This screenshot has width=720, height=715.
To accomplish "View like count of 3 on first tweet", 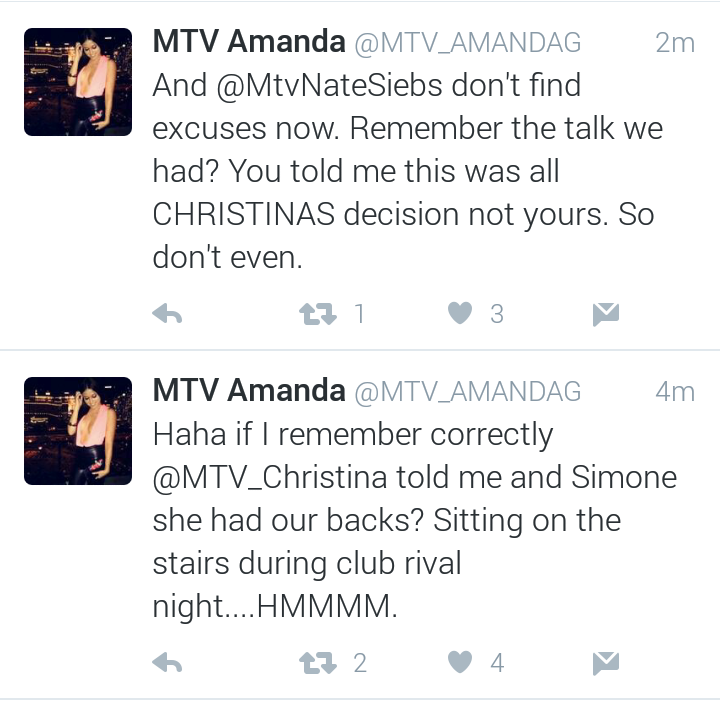I will pyautogui.click(x=497, y=315).
